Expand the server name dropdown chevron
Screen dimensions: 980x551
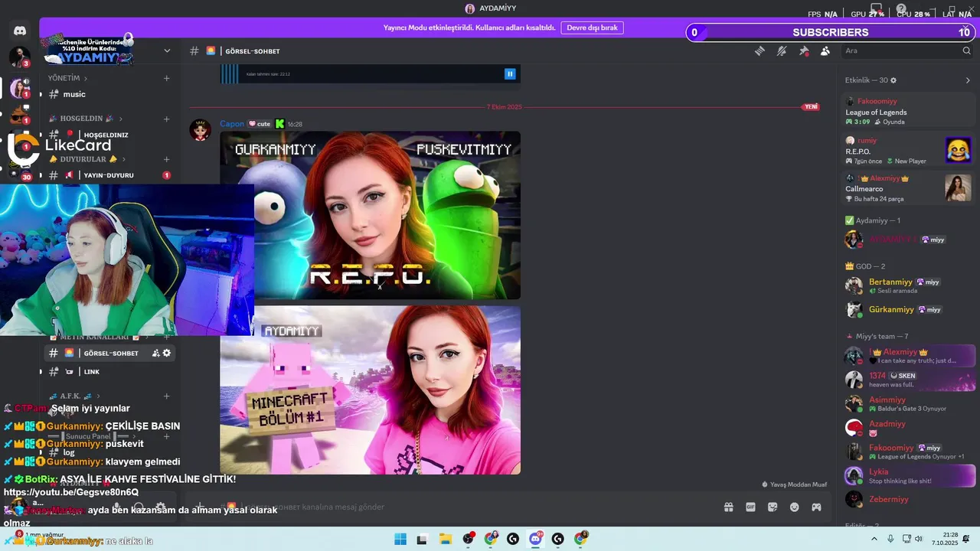[x=167, y=51]
